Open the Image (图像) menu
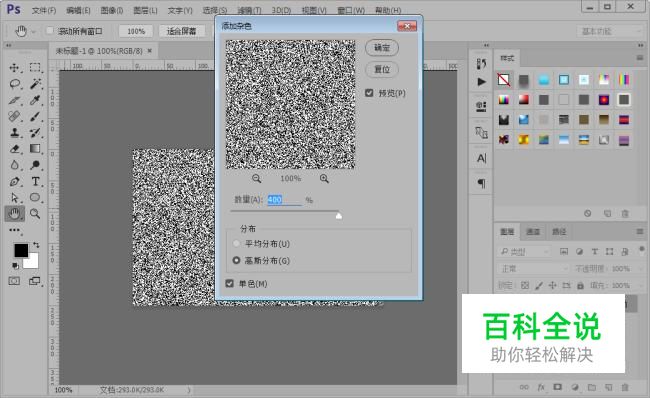Screen dimensions: 650x398 point(112,10)
